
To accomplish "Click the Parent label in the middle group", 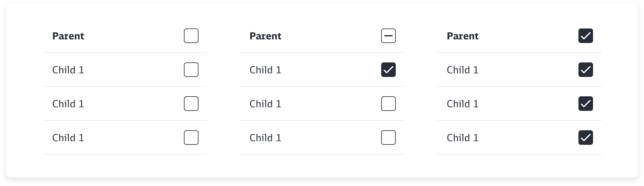I will pos(266,36).
